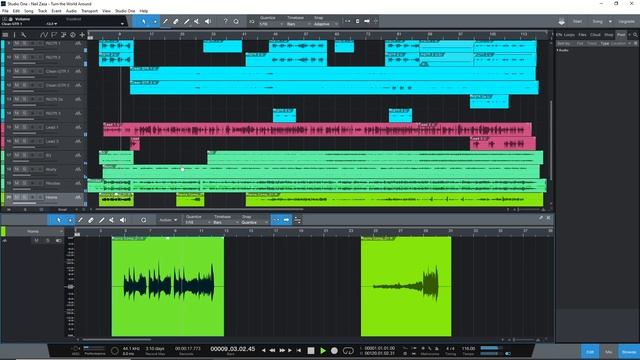Select the Listen tool in the editor toolbar
The width and height of the screenshot is (640, 360).
coord(123,220)
